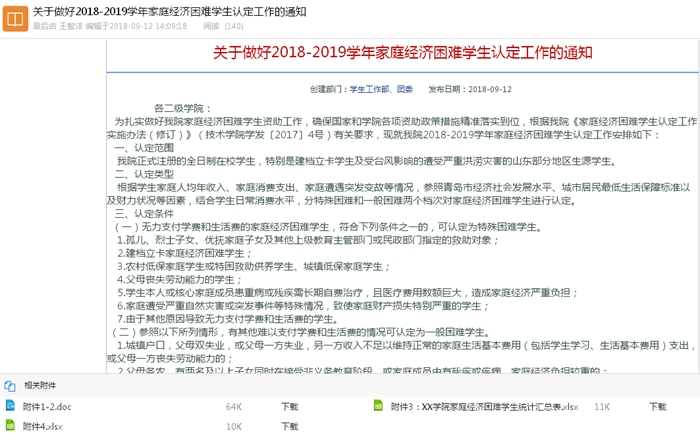
Task: Click the 阅读 (140) read count
Action: pyautogui.click(x=223, y=26)
